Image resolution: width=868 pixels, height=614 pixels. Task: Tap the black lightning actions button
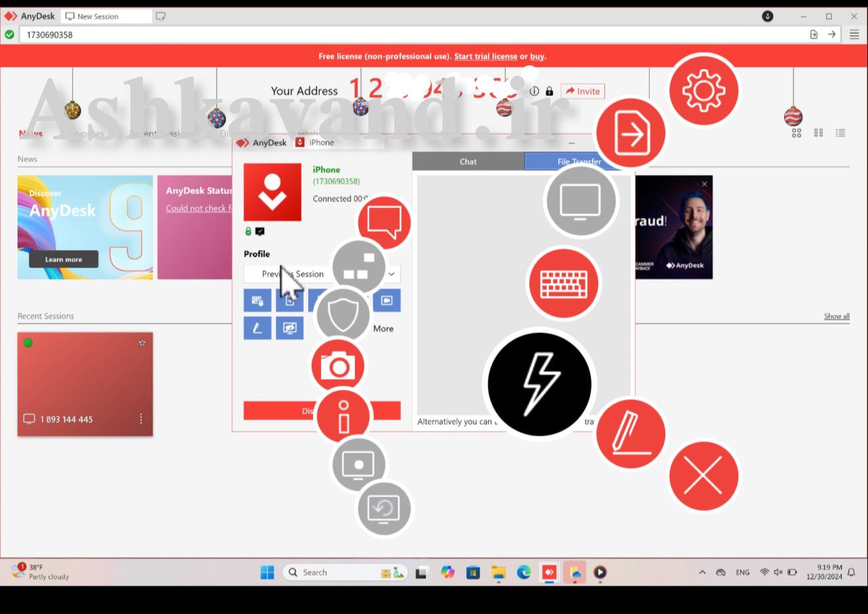[540, 384]
